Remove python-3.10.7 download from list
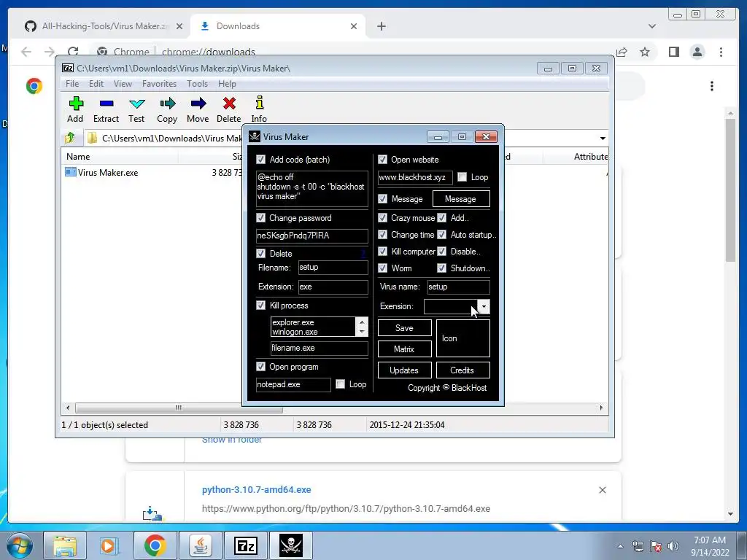Screen dimensions: 747x560 tap(602, 490)
